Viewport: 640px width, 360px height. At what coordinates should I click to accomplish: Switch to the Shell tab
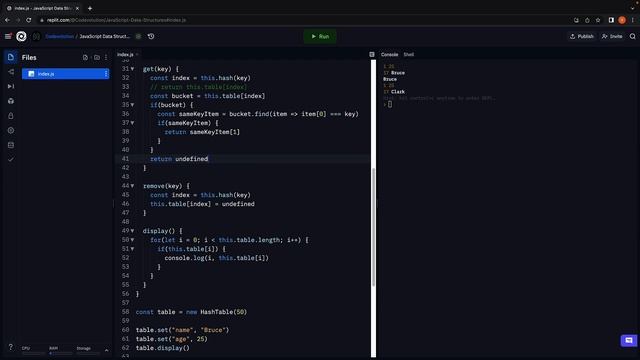tap(409, 54)
